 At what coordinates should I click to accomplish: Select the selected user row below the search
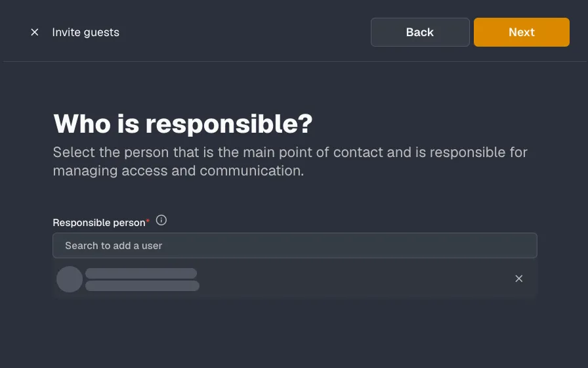(x=295, y=279)
